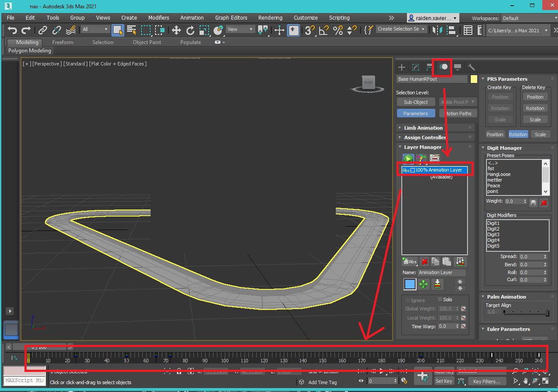This screenshot has height=392, width=558.
Task: Select the Rotate transform tool
Action: click(190, 30)
